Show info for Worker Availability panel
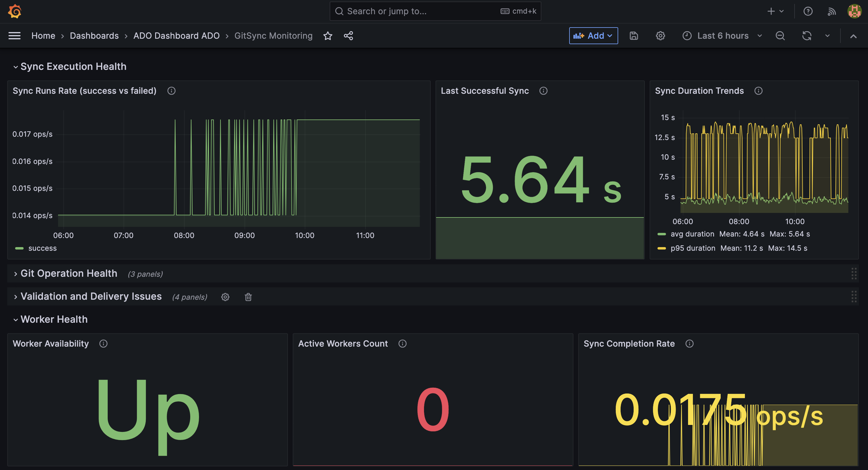The width and height of the screenshot is (868, 470). (x=103, y=344)
